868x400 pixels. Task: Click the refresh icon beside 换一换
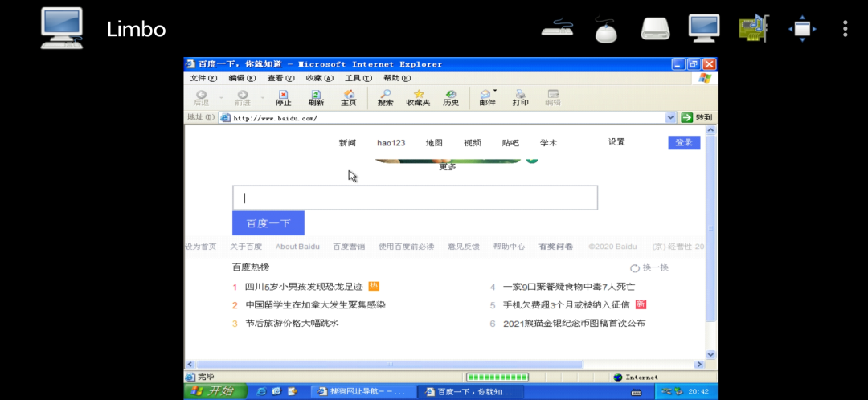tap(635, 268)
